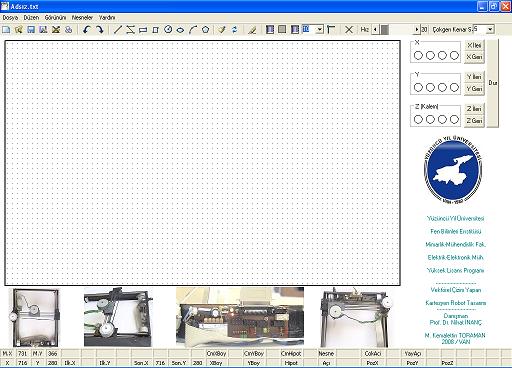
Task: Click the third blue panel icon
Action: 295,30
